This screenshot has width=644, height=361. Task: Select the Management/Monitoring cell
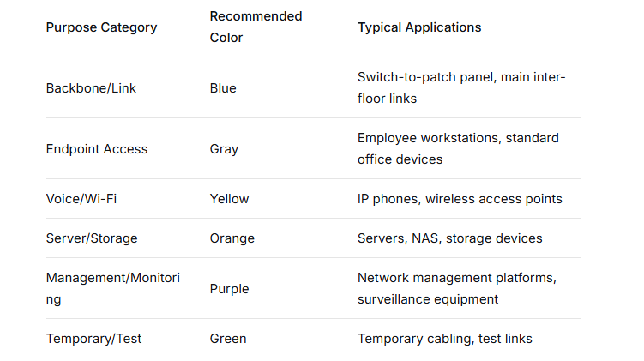(x=113, y=288)
